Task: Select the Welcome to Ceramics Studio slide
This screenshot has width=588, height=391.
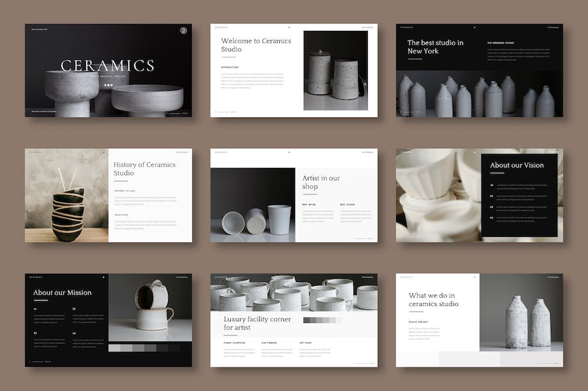Action: [x=294, y=70]
